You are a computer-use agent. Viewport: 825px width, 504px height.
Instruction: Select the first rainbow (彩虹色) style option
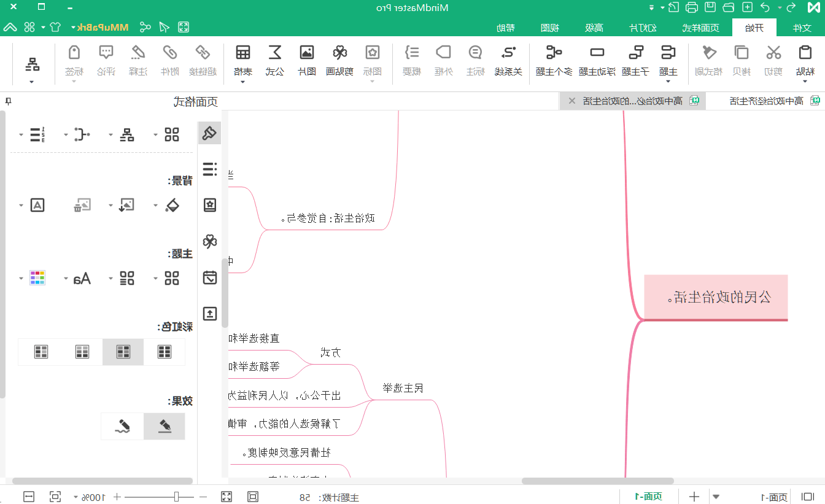coord(165,352)
